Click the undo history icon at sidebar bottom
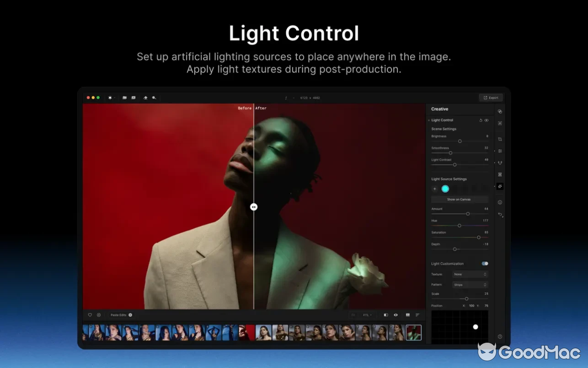 click(x=500, y=215)
